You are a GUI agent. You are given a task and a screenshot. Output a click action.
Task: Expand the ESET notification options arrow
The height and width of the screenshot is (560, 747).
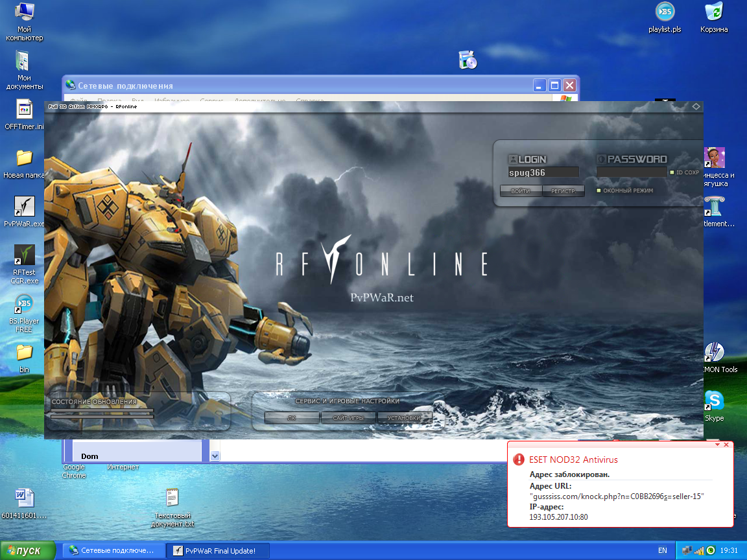coord(717,444)
